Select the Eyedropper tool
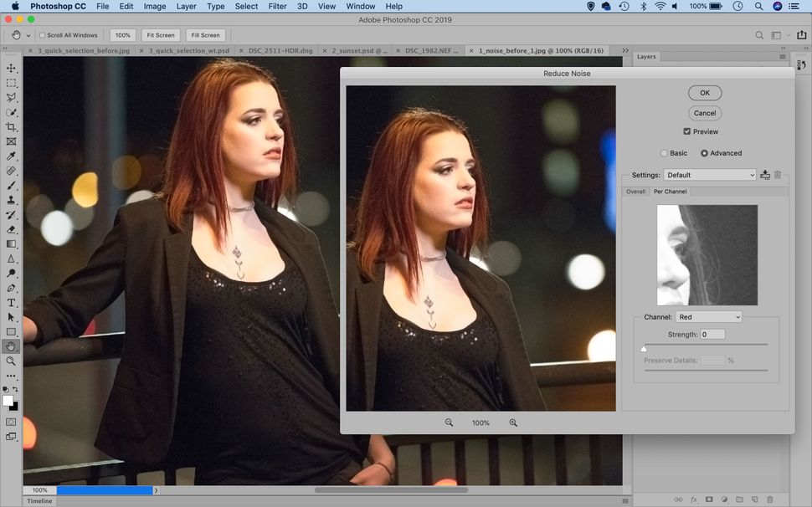 point(11,156)
